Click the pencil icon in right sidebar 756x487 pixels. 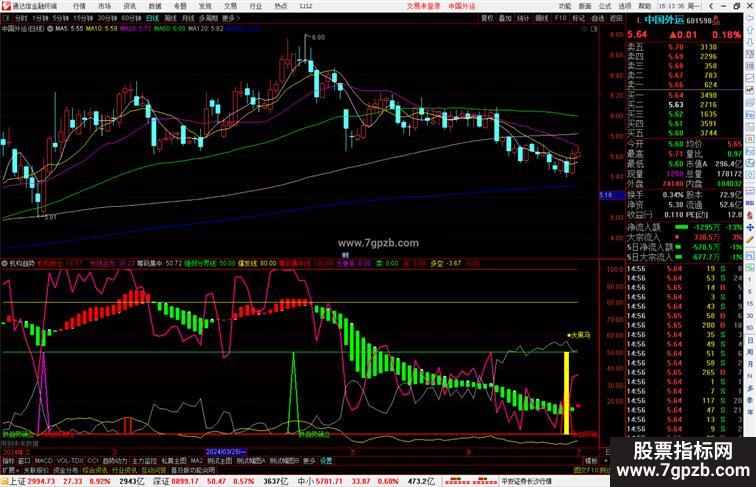(x=750, y=240)
